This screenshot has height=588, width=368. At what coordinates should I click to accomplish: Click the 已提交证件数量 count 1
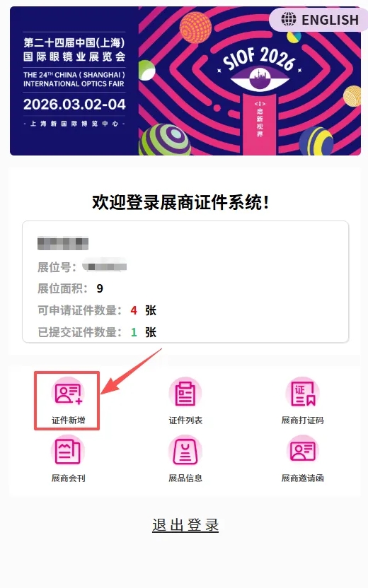coord(134,332)
